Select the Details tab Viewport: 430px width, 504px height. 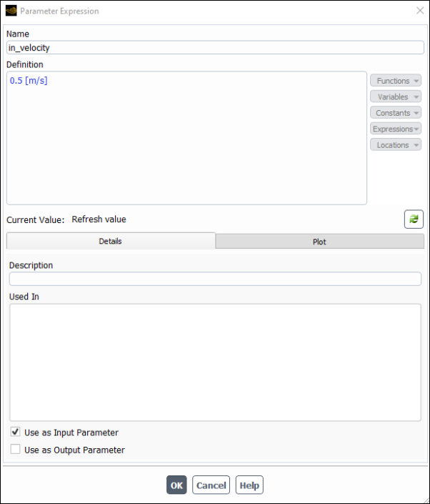(x=111, y=241)
